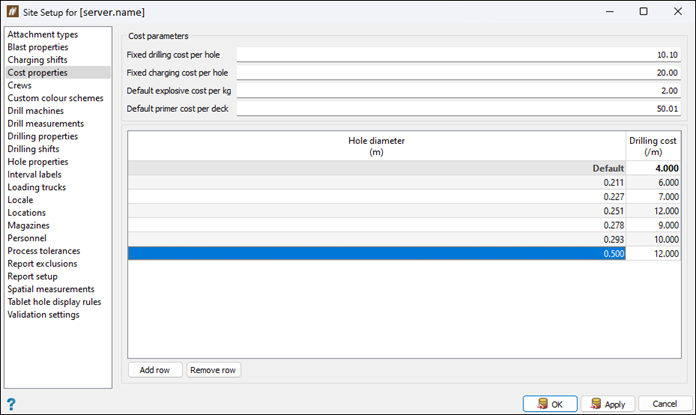Image resolution: width=696 pixels, height=415 pixels.
Task: Edit Default primer cost per deck value
Action: point(445,108)
